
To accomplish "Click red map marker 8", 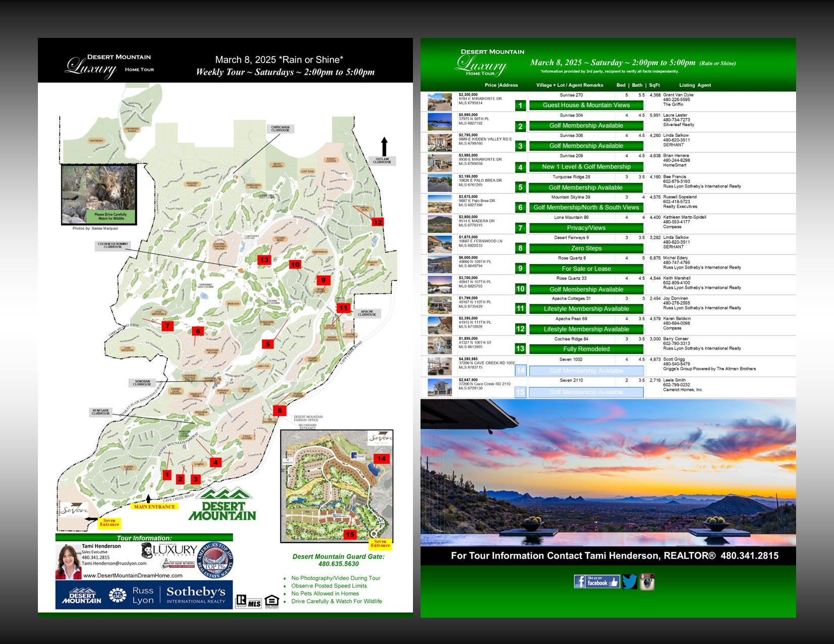I will pyautogui.click(x=280, y=410).
